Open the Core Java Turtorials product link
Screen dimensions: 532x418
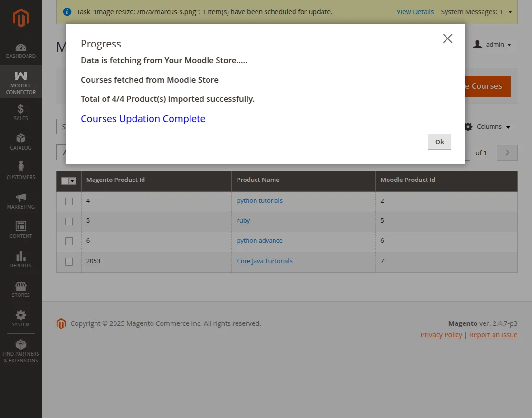(x=265, y=261)
